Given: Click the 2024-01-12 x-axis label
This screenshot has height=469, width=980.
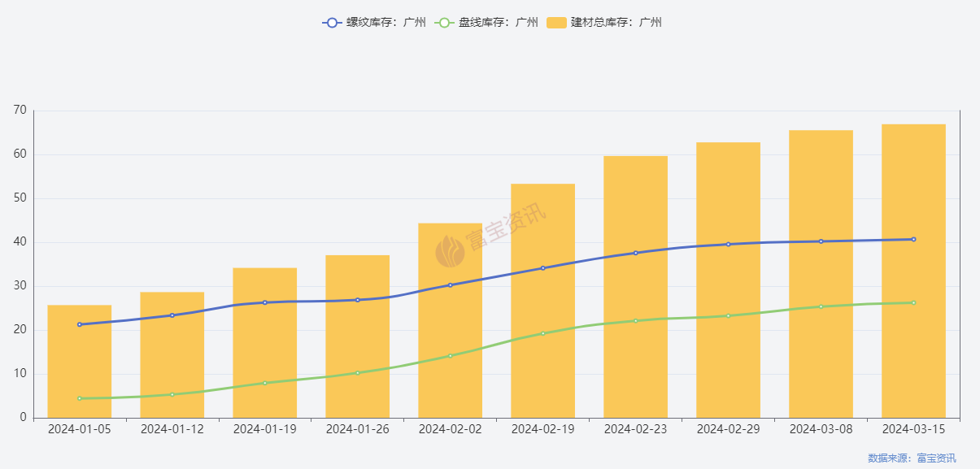Looking at the screenshot, I should (172, 429).
